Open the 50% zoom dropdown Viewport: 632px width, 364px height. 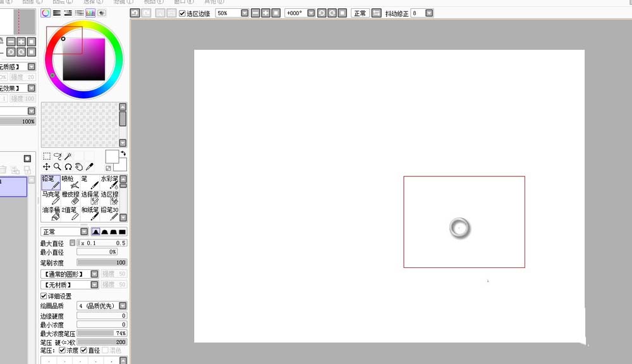tap(245, 13)
